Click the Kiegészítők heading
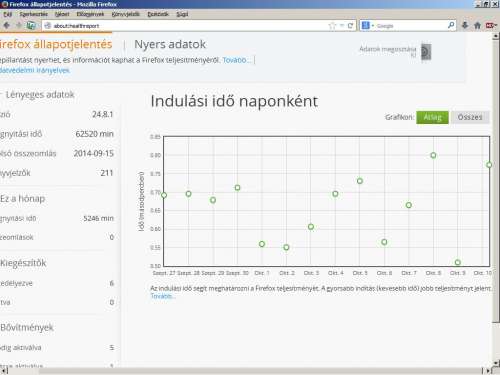The image size is (500, 375). pyautogui.click(x=23, y=263)
